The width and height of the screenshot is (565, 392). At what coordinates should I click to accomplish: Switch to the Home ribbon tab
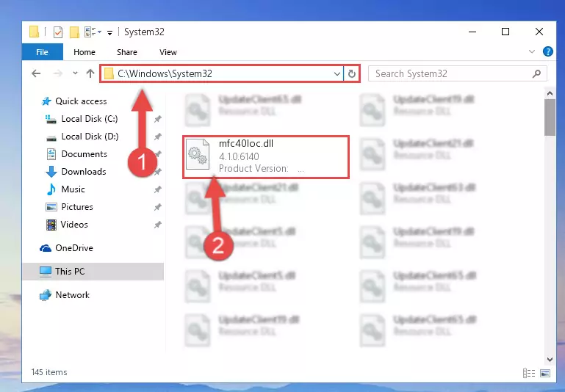point(84,52)
